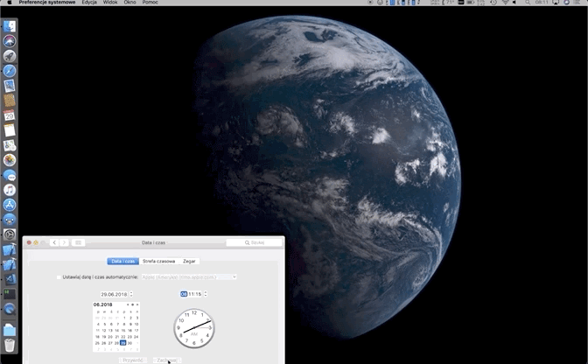Open Widok menu
The height and width of the screenshot is (364, 588).
pyautogui.click(x=110, y=3)
